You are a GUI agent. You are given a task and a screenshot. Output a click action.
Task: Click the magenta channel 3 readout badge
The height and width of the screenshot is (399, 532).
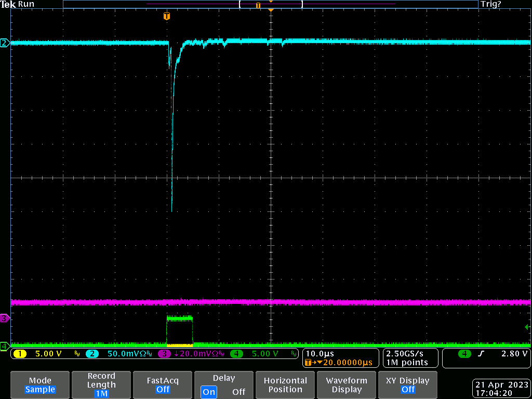coord(164,354)
